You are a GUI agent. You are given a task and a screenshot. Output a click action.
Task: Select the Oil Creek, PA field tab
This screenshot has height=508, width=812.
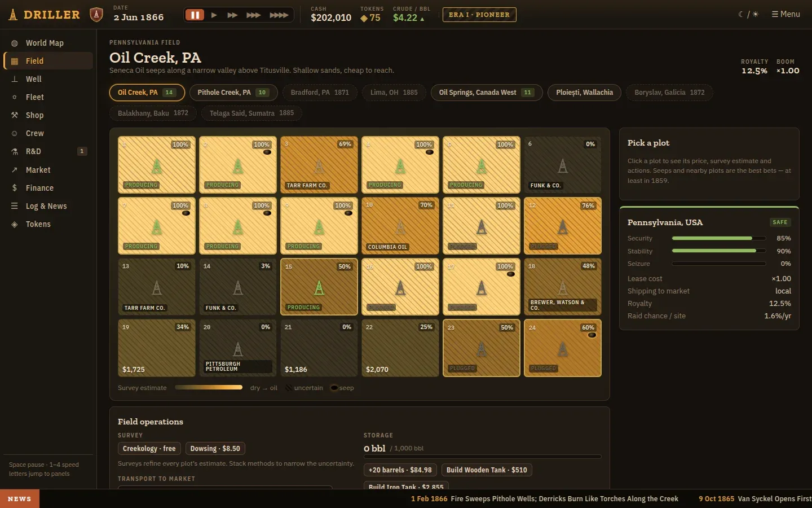(x=147, y=93)
